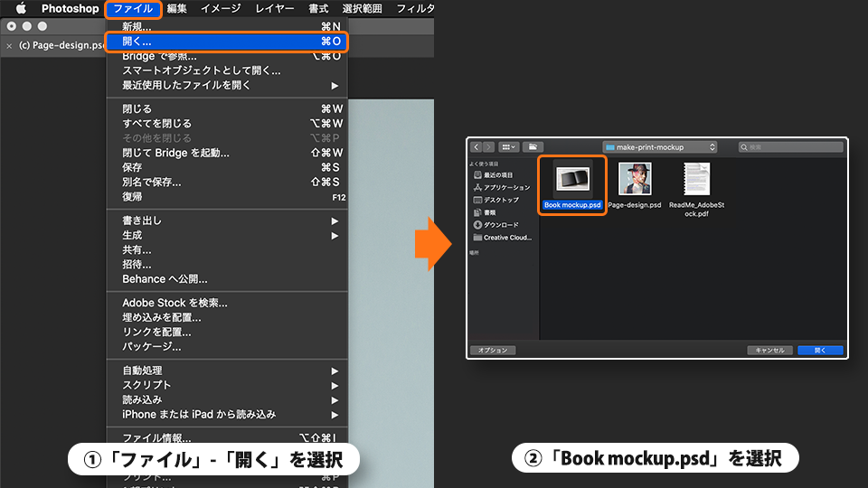Select ダウンロード in the sidebar
The image size is (868, 488).
click(x=496, y=225)
